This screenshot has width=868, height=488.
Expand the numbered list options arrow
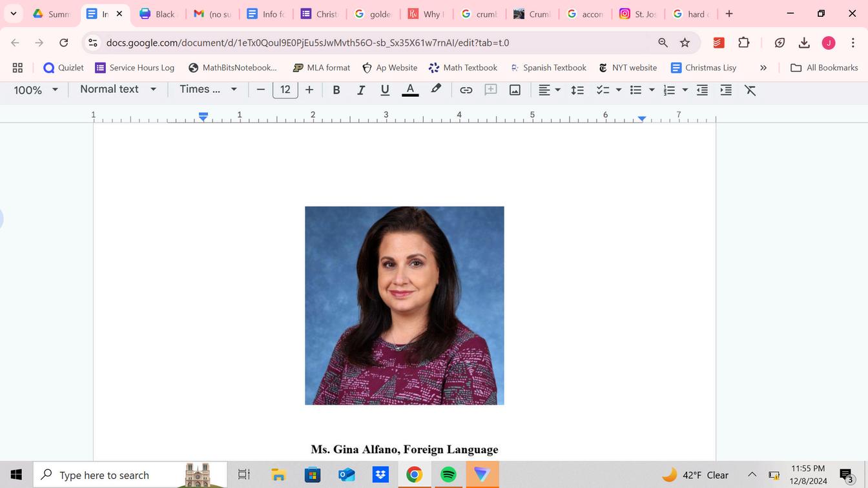pyautogui.click(x=685, y=90)
